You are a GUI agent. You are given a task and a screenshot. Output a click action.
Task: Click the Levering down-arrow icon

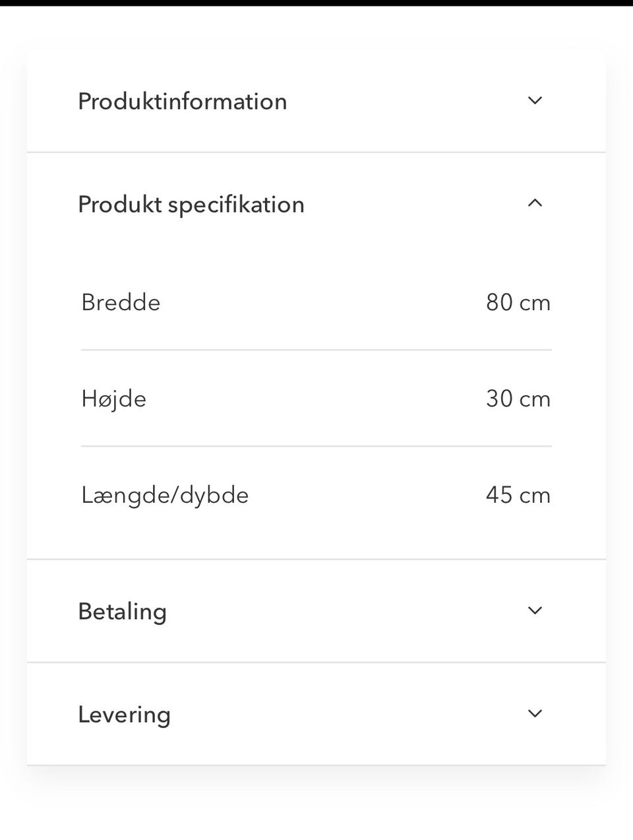535,713
